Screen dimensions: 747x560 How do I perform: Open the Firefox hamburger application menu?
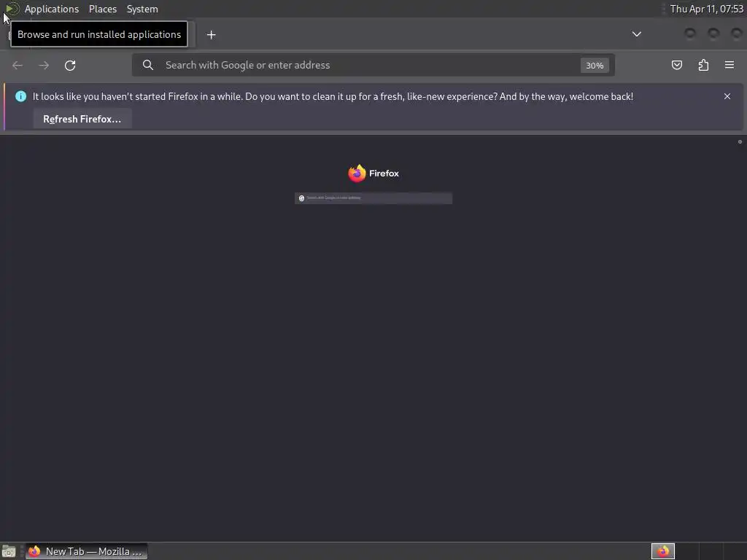click(729, 65)
